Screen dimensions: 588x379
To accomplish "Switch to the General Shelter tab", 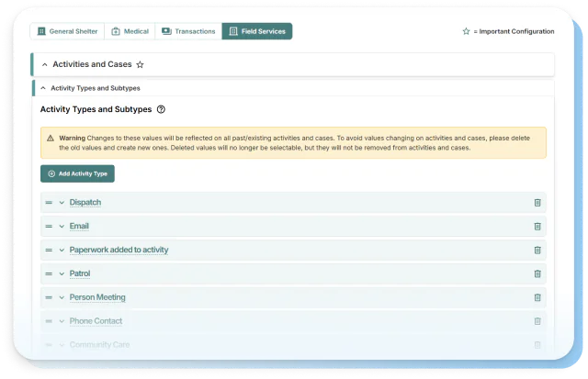I will coord(67,31).
